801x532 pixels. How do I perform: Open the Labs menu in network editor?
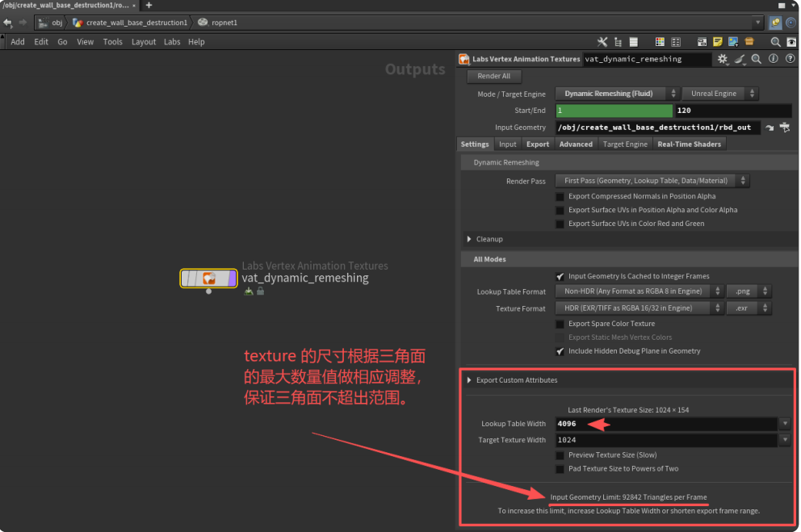pos(172,42)
